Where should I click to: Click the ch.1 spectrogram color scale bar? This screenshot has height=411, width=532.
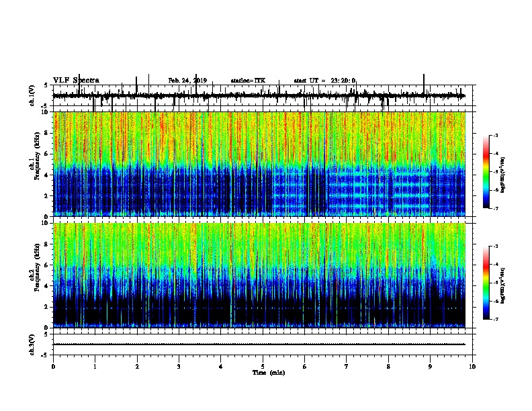(486, 172)
